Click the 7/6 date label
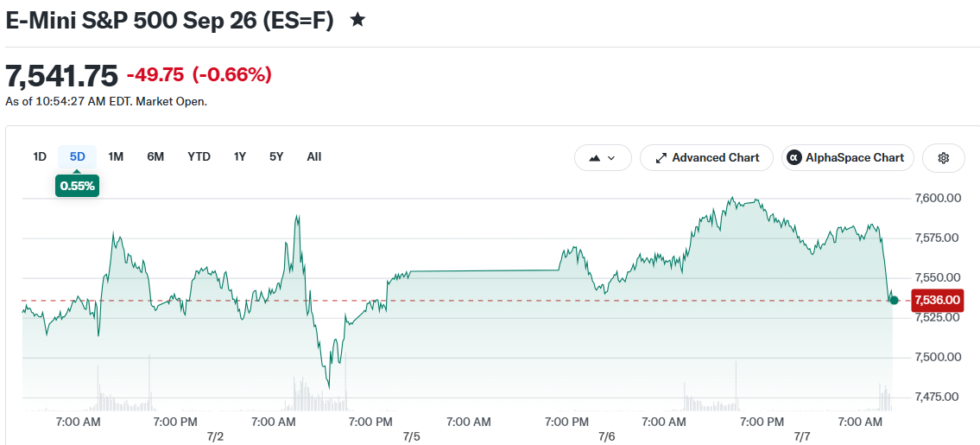Screen dimensions: 980x445 pos(607,435)
